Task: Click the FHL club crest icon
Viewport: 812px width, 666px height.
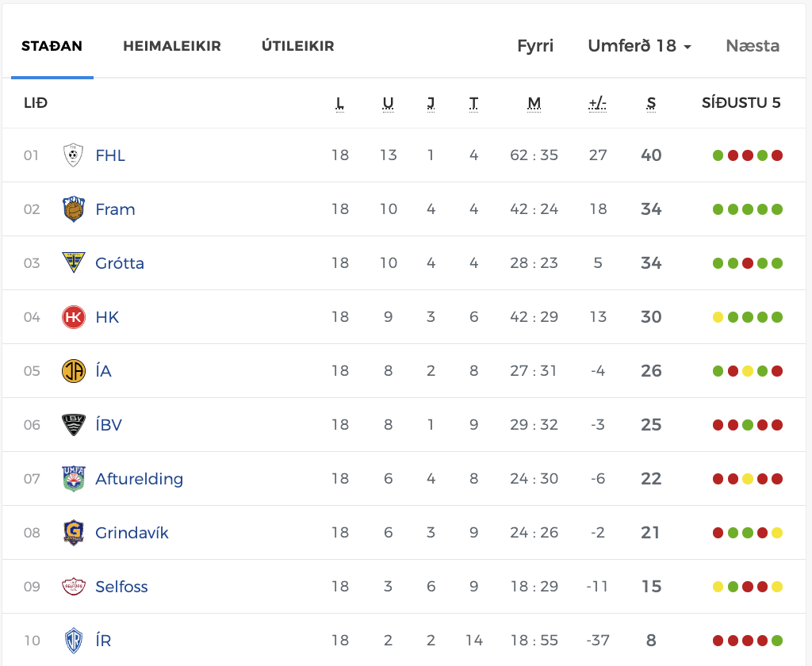Action: (x=73, y=155)
